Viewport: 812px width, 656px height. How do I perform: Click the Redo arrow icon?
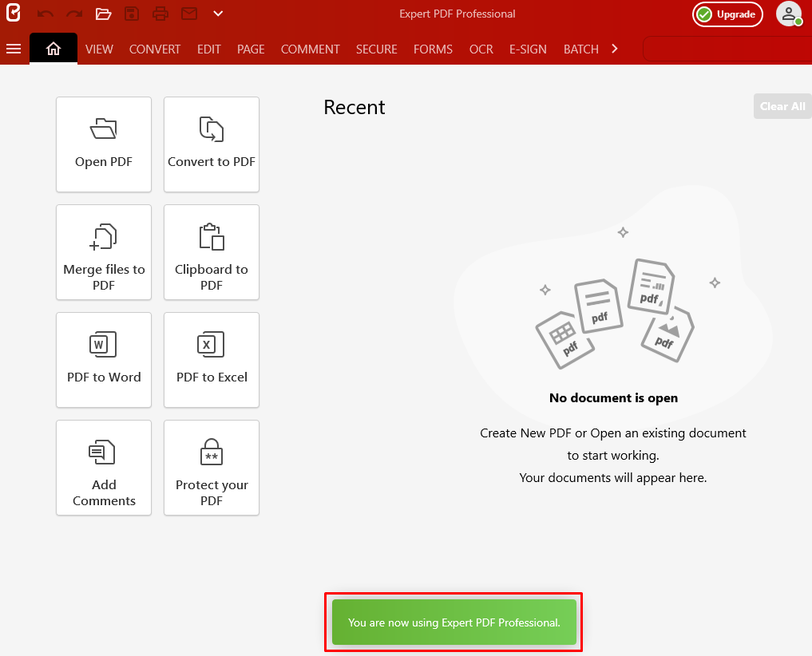74,14
